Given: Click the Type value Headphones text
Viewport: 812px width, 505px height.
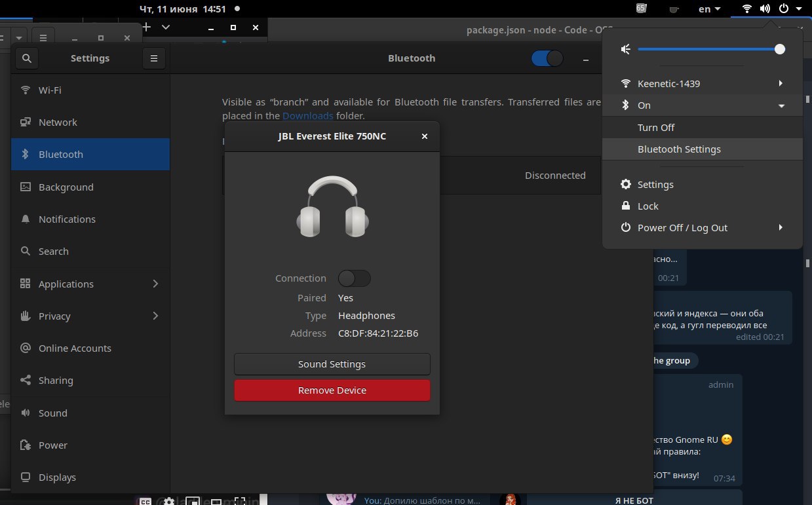Looking at the screenshot, I should (366, 316).
